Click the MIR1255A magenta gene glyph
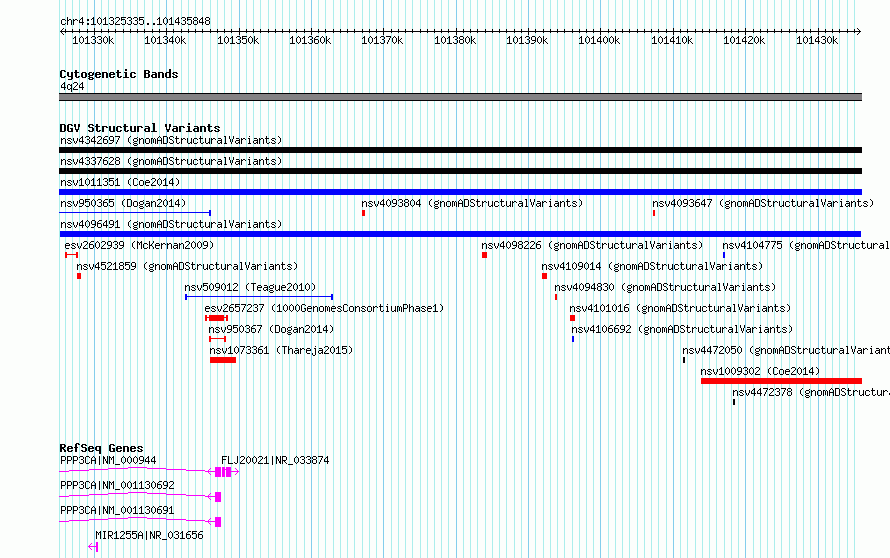This screenshot has width=890, height=558. click(93, 547)
